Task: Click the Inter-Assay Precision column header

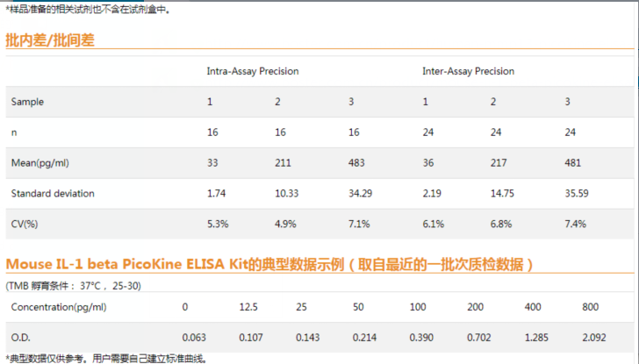Action: click(468, 71)
